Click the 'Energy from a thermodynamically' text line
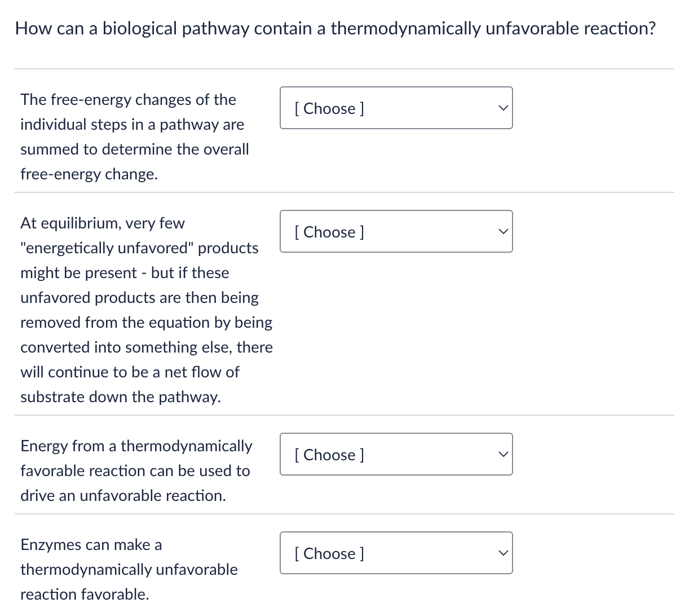This screenshot has width=680, height=616. (136, 446)
